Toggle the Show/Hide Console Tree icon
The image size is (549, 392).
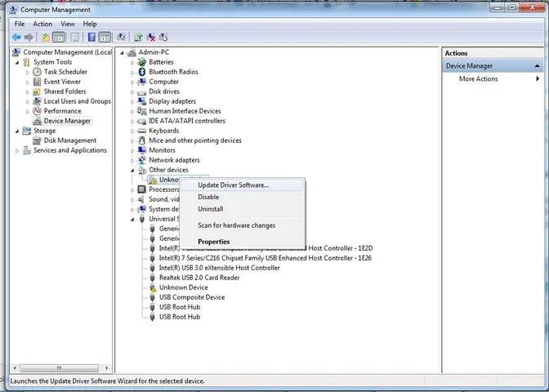click(59, 37)
